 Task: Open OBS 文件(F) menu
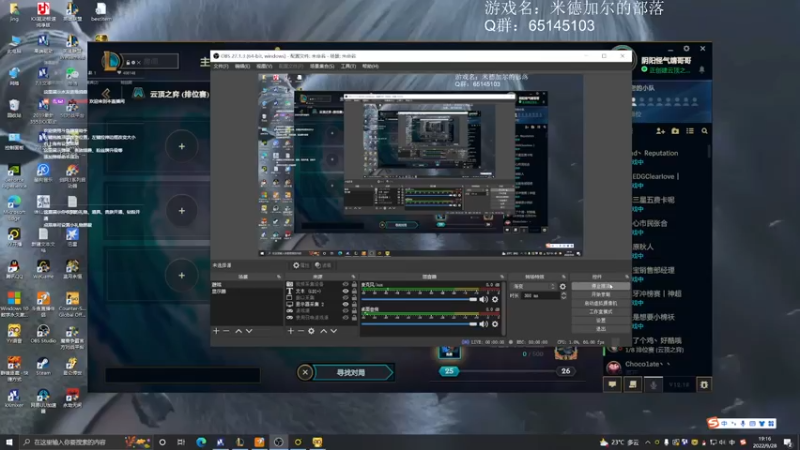click(x=221, y=66)
